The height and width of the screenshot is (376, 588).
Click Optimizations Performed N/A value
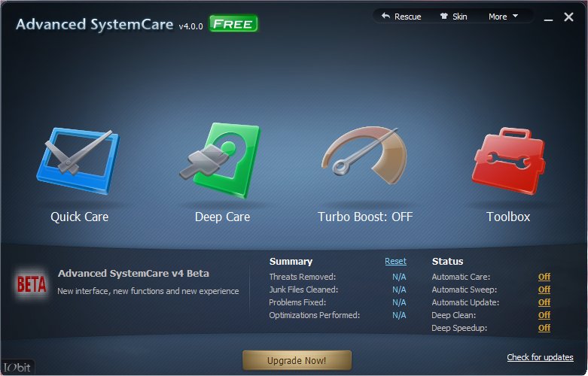coord(399,315)
